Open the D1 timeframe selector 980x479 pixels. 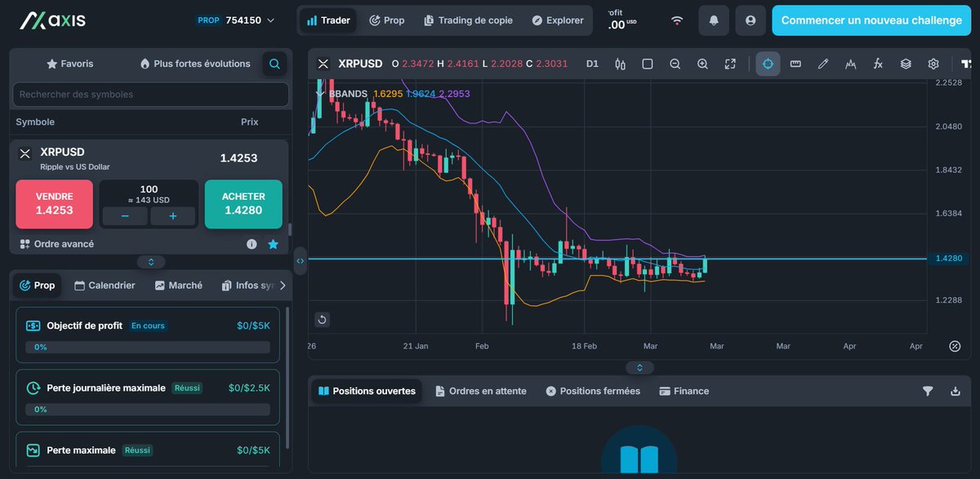tap(592, 64)
